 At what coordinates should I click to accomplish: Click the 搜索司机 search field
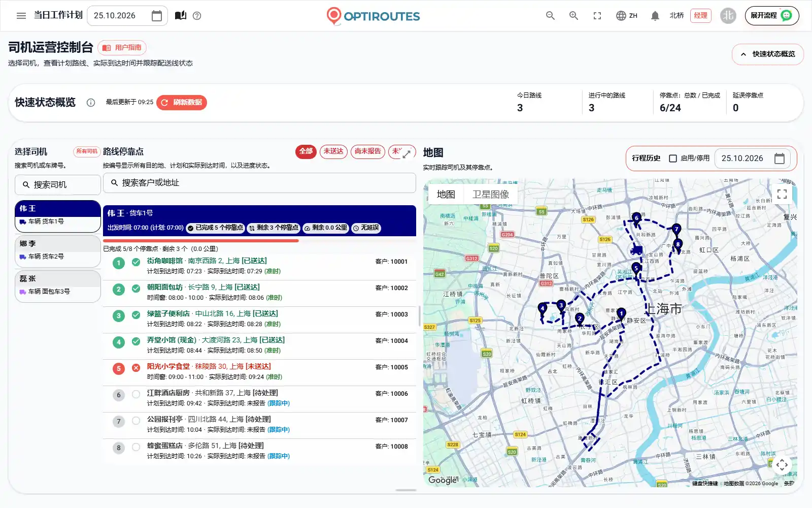58,185
